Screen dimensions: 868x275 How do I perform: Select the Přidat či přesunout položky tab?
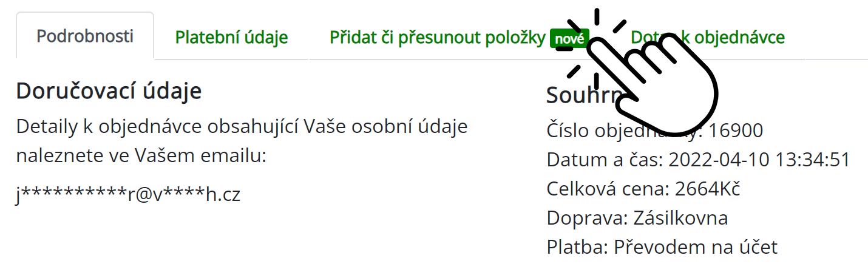[x=437, y=38]
